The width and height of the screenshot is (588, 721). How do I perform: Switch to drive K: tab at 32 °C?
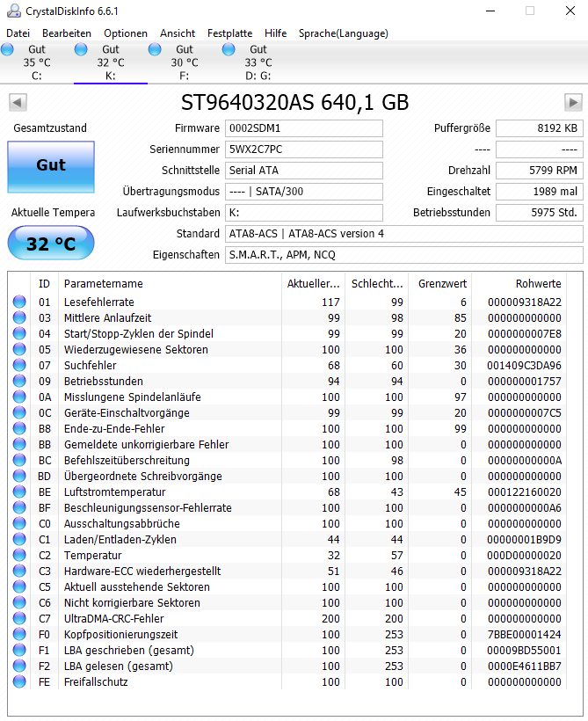coord(111,62)
